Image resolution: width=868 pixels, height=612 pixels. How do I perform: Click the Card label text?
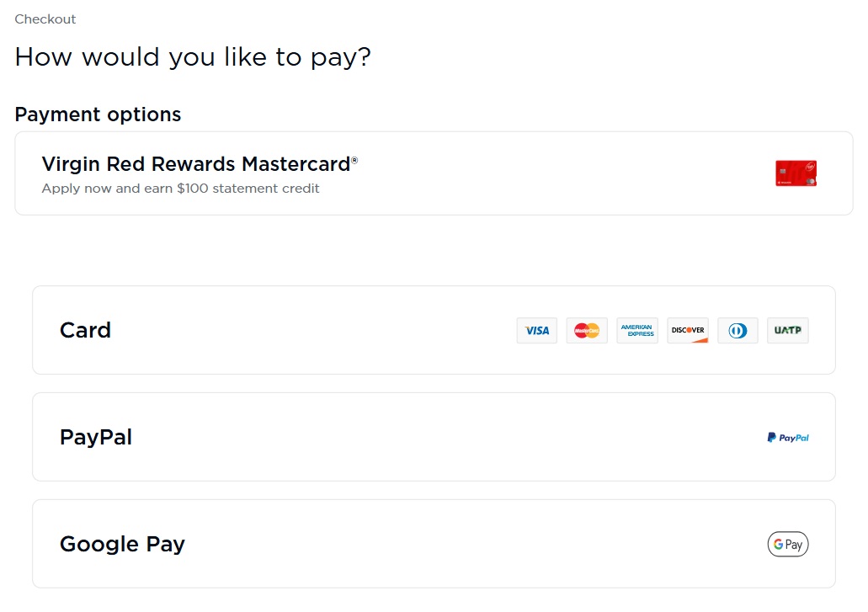[x=85, y=330]
